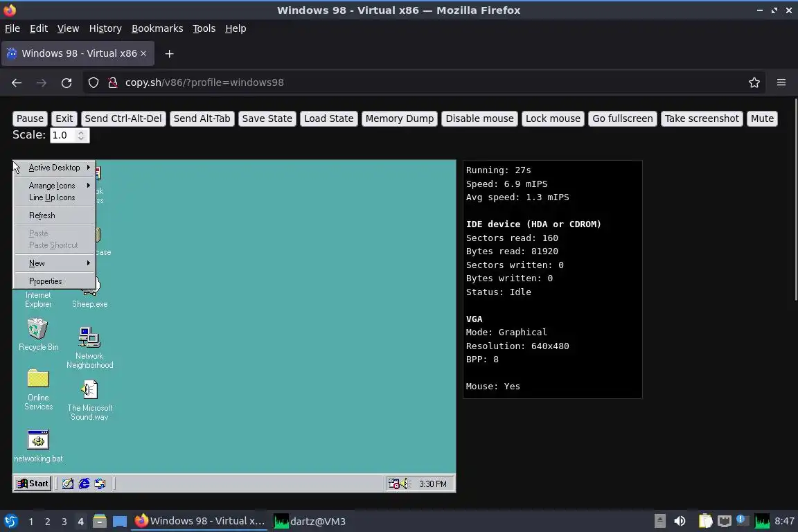Click the Load State button
The image size is (798, 532).
click(x=329, y=118)
